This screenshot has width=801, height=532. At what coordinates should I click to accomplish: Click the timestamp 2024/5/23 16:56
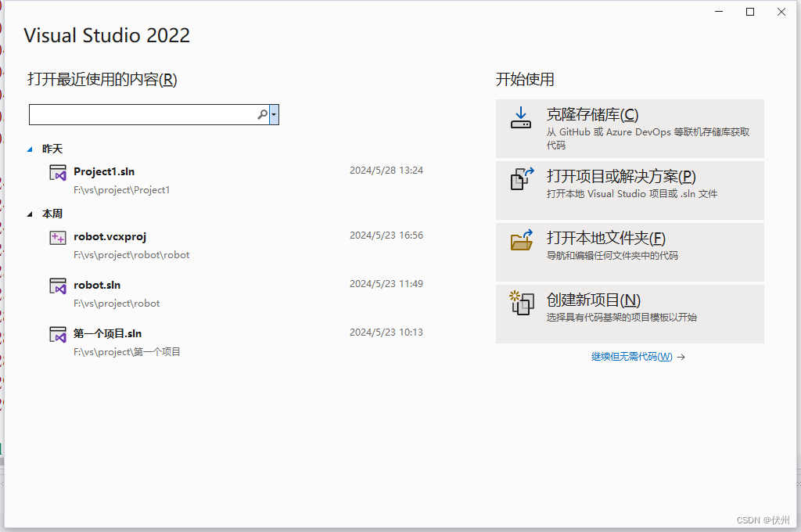(386, 235)
